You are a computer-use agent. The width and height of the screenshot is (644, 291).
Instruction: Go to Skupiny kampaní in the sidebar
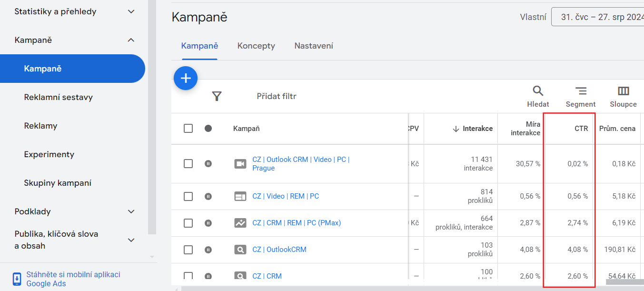58,183
